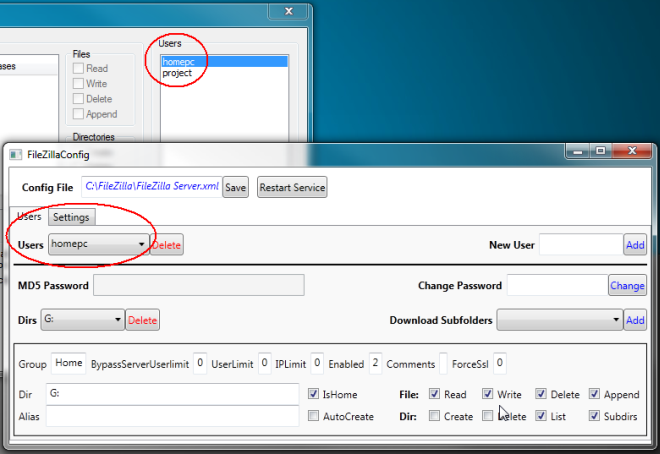The height and width of the screenshot is (454, 660).
Task: Click the Dir path field containing G:
Action: coord(173,394)
